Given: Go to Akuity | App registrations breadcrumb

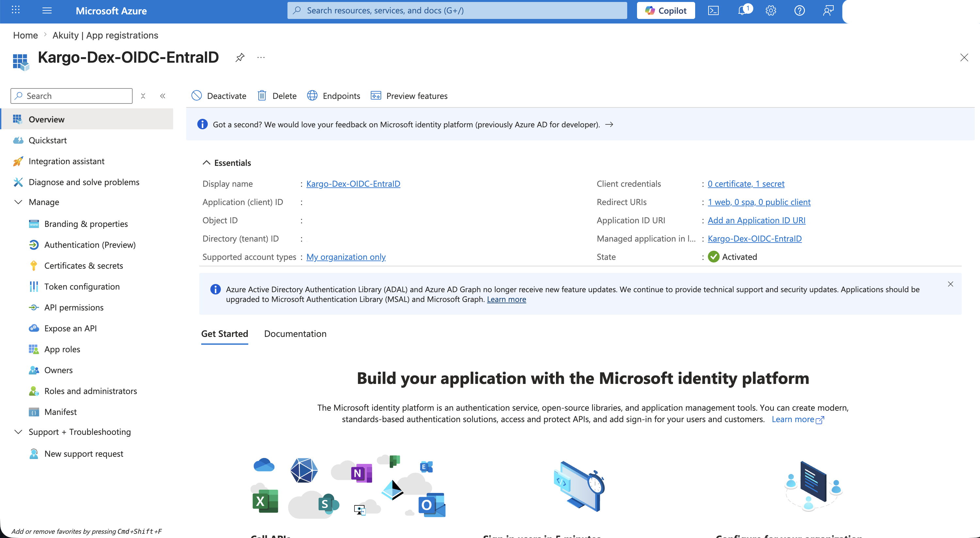Looking at the screenshot, I should tap(105, 35).
